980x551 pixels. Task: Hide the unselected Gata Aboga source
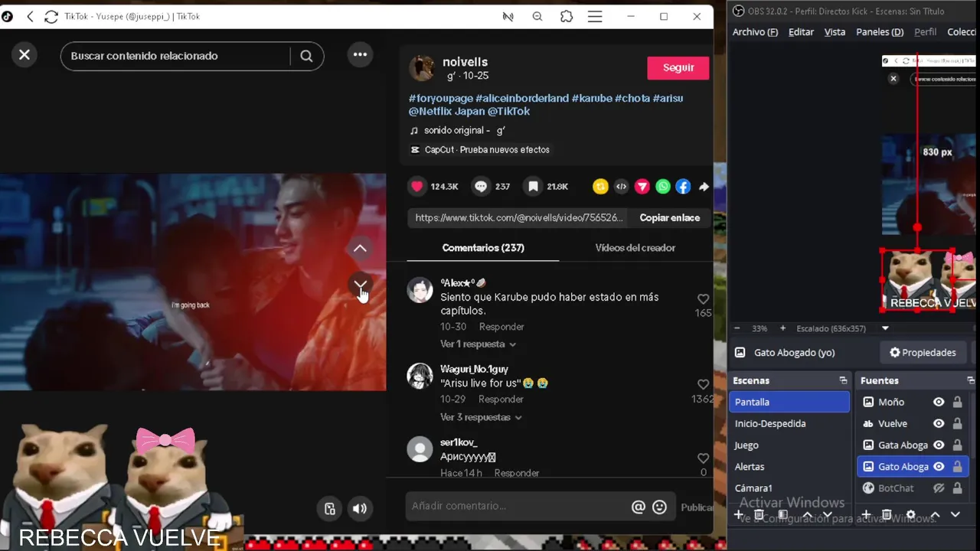939,445
